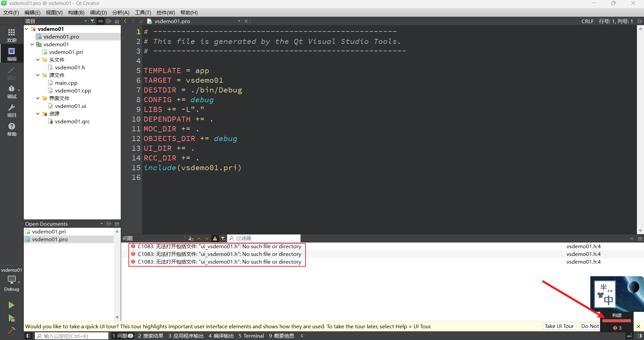Open issues category filter funnel
This screenshot has height=340, width=644.
pyautogui.click(x=223, y=239)
